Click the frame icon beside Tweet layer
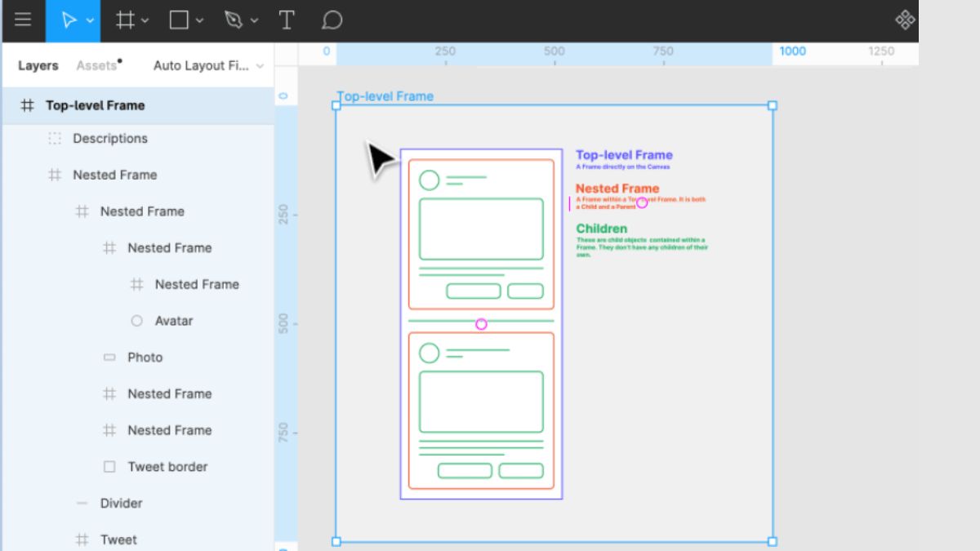Viewport: 980px width, 551px height. 82,540
